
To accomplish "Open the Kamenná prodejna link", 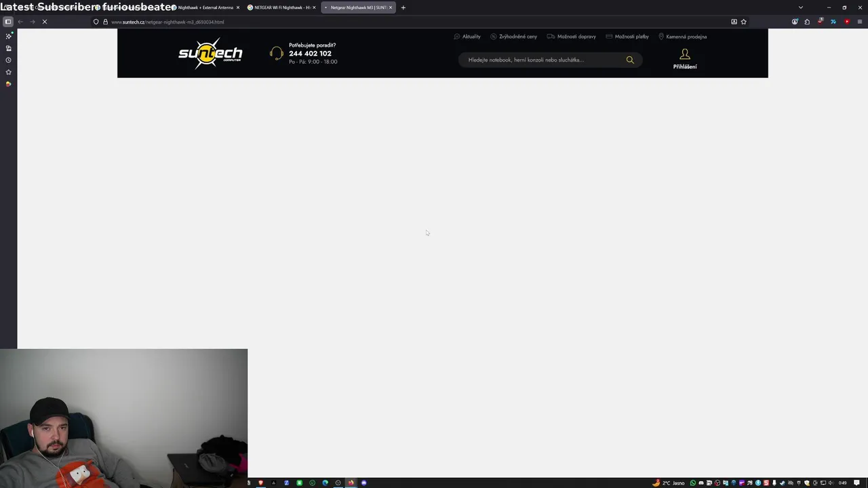I will pos(683,37).
